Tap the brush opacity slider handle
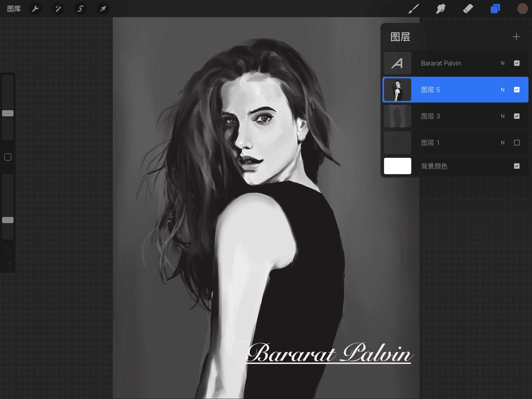This screenshot has width=532, height=399. click(8, 220)
